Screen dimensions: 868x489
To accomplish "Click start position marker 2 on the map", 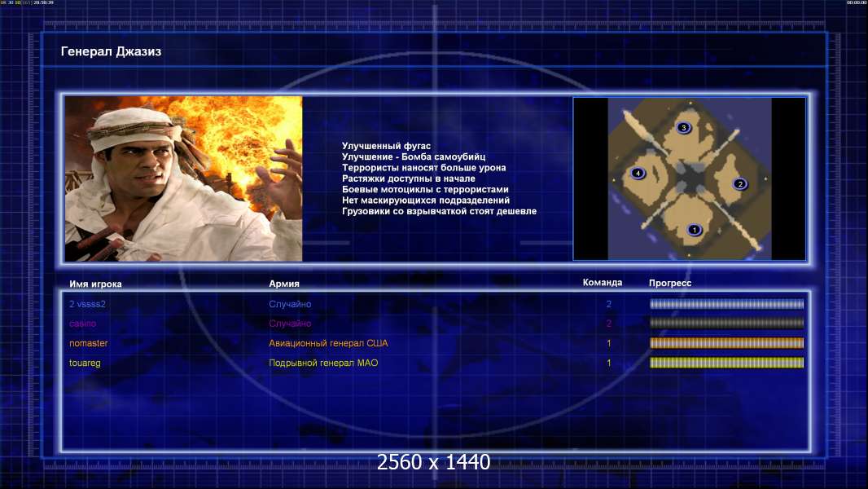I will (x=739, y=184).
